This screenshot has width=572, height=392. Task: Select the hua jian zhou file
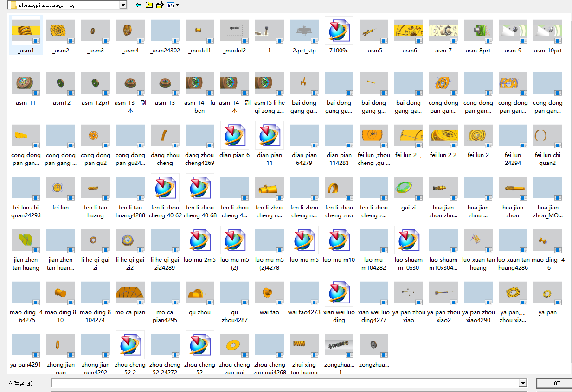[x=513, y=197]
